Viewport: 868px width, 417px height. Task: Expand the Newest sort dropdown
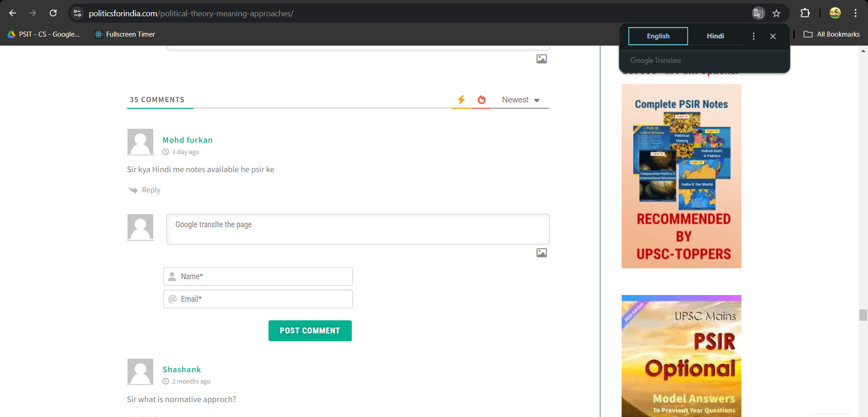click(521, 100)
